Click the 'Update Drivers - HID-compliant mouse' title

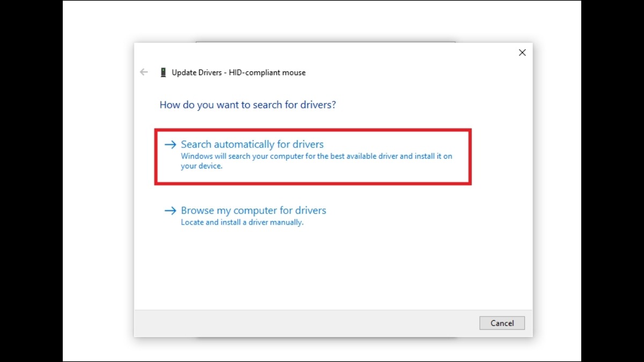point(239,72)
